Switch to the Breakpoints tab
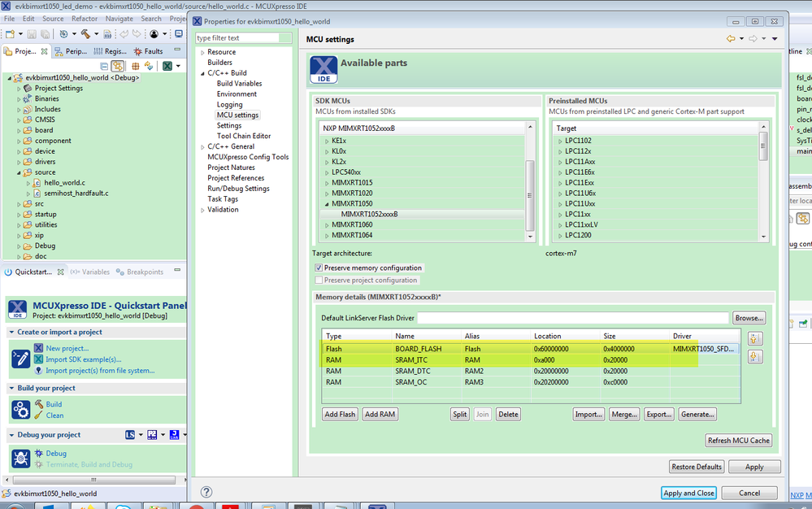Viewport: 812px width, 509px height. [x=140, y=272]
